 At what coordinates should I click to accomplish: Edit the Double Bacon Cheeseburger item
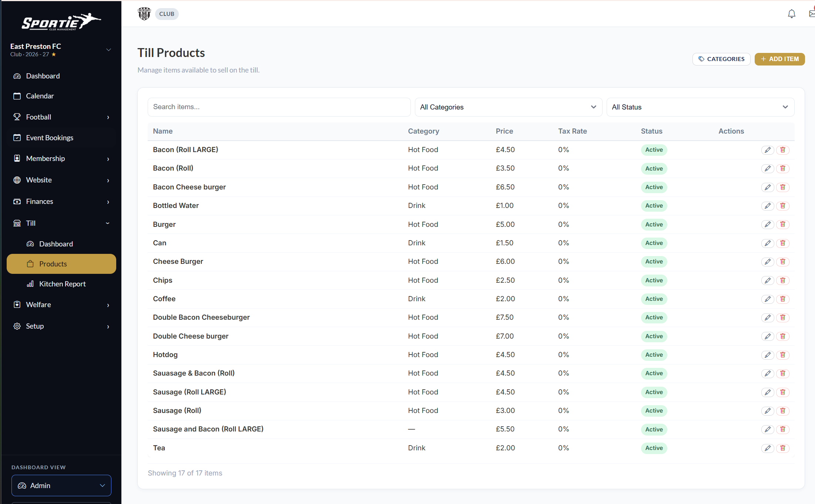[768, 317]
